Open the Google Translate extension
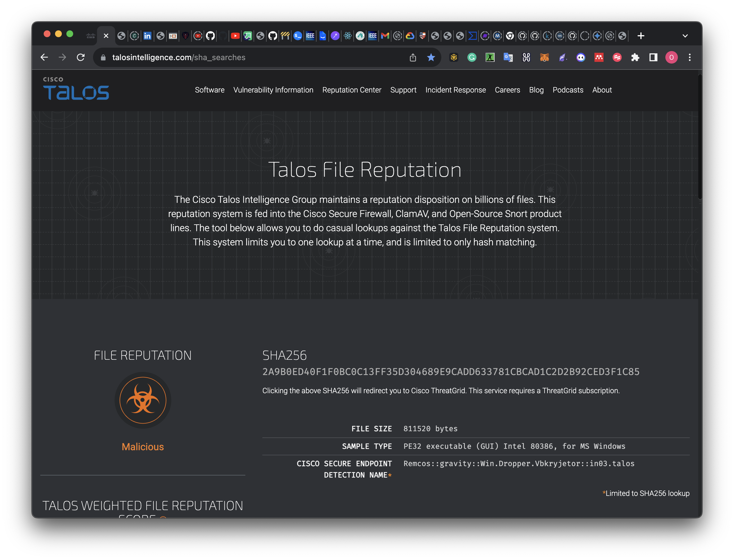 508,57
